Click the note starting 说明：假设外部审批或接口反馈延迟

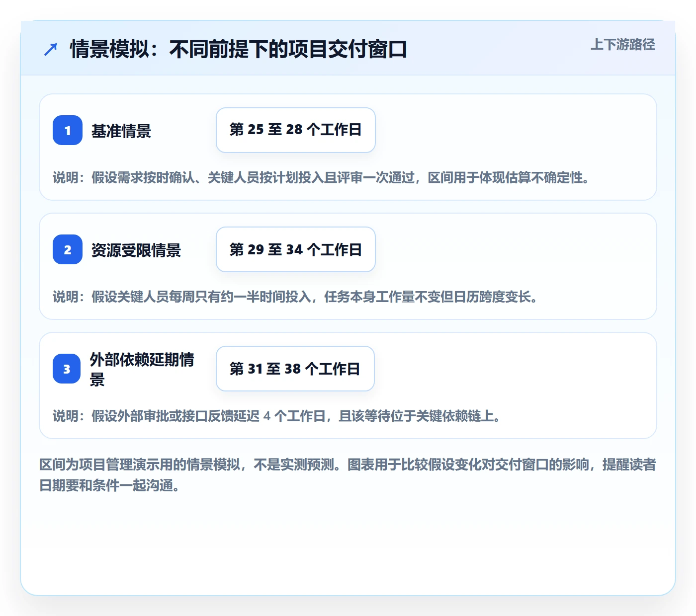coord(277,416)
